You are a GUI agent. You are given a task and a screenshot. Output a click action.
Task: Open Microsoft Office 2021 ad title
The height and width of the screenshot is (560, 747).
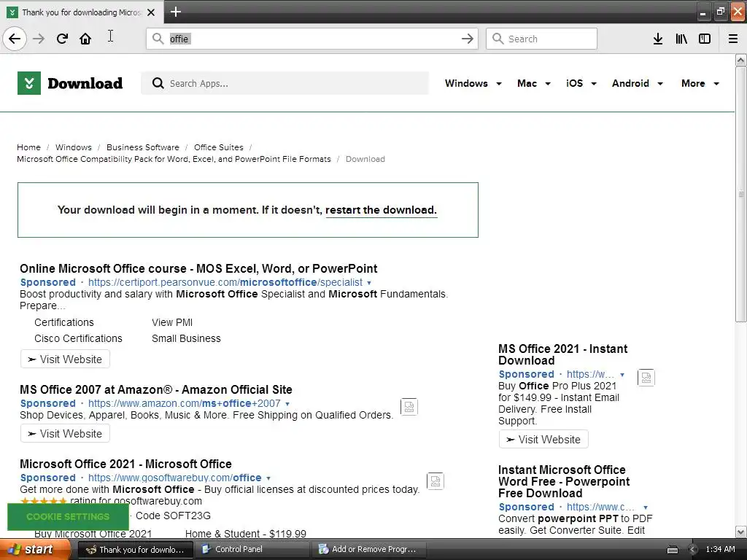click(125, 464)
